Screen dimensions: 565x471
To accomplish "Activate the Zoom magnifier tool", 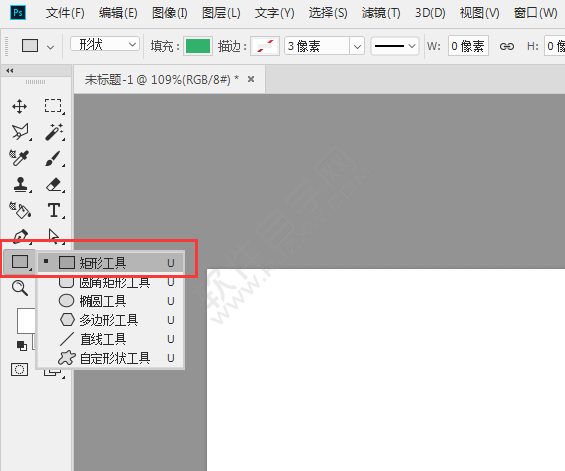I will click(x=20, y=288).
